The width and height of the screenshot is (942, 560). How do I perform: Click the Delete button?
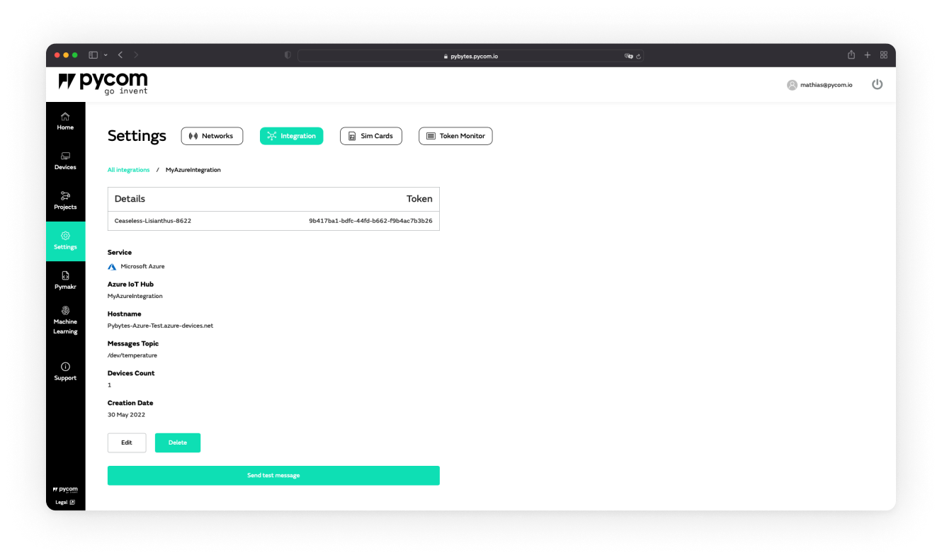[x=178, y=442]
